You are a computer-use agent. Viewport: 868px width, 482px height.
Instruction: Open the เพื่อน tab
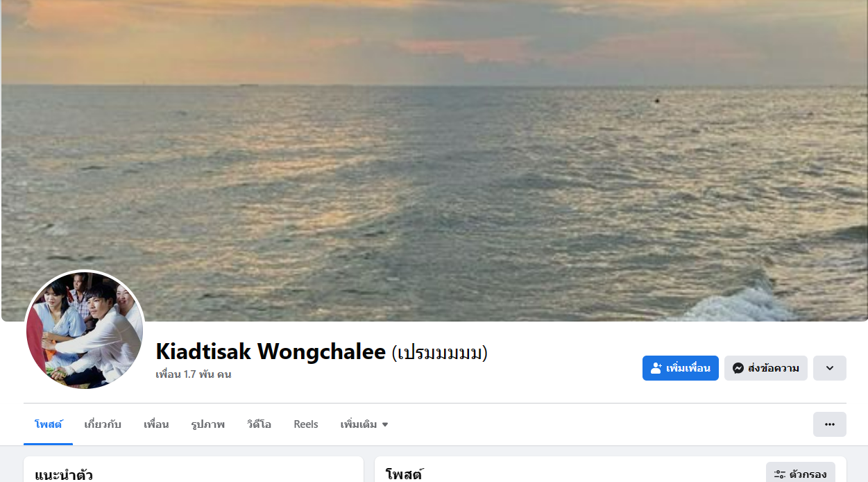point(156,424)
